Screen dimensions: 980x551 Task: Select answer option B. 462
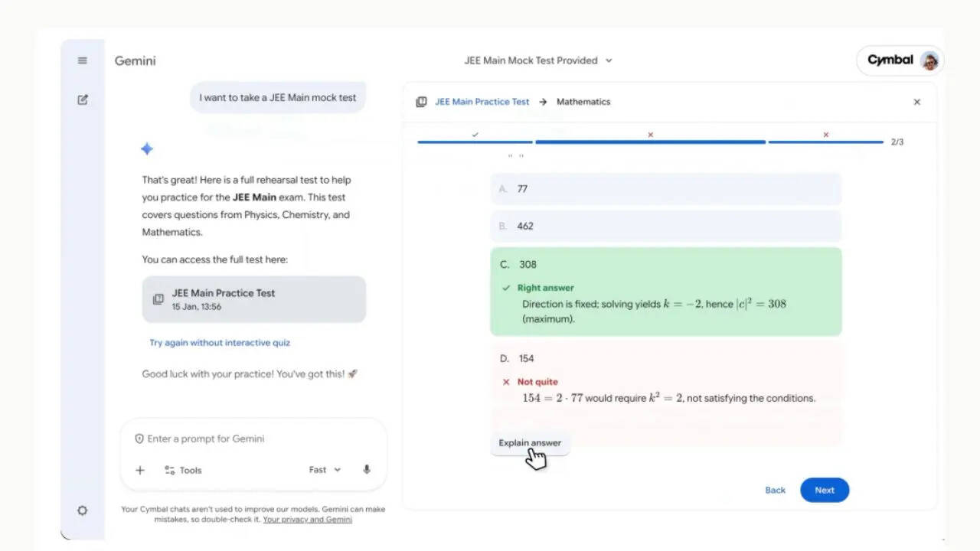click(x=665, y=227)
